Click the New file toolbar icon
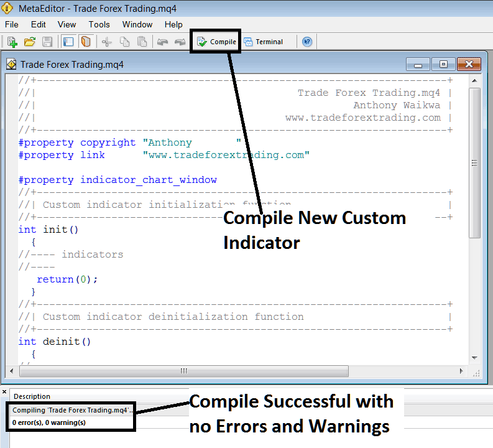The image size is (493, 448). pos(12,42)
